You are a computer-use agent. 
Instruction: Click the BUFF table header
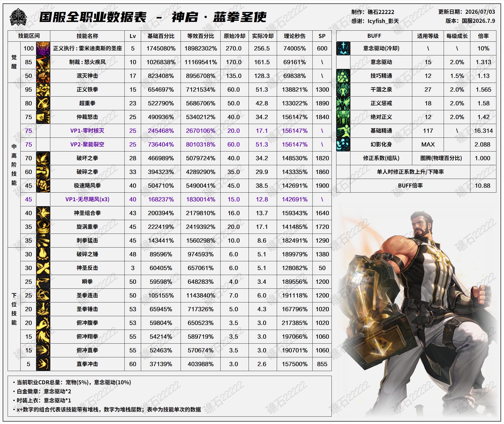point(374,36)
